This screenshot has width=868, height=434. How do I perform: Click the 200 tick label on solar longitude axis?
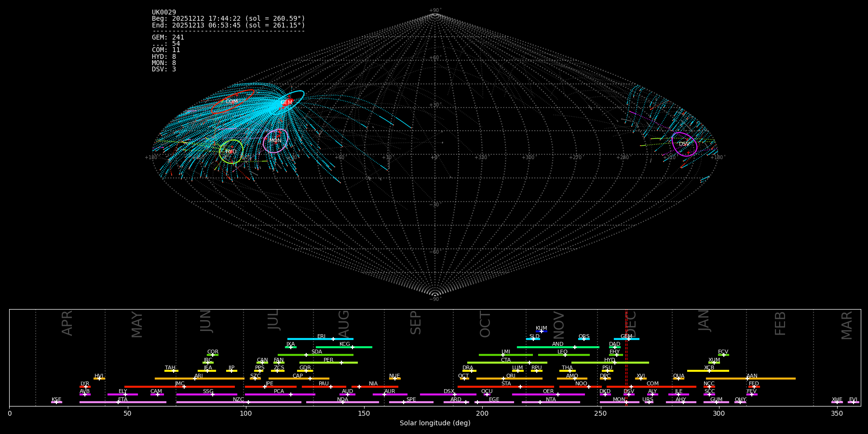click(x=482, y=413)
